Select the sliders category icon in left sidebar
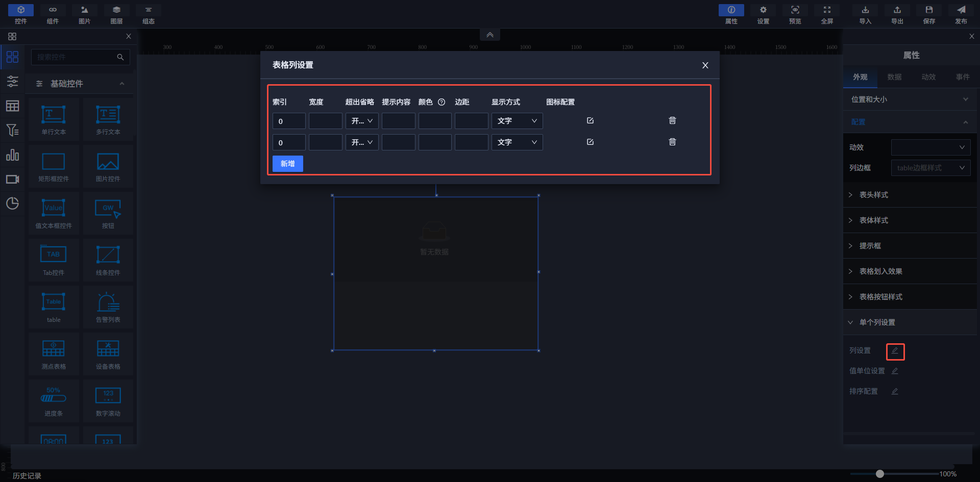The height and width of the screenshot is (482, 980). tap(12, 81)
